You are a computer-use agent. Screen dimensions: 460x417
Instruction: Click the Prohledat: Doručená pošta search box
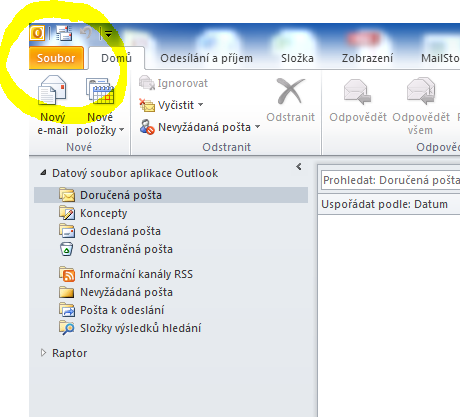391,180
